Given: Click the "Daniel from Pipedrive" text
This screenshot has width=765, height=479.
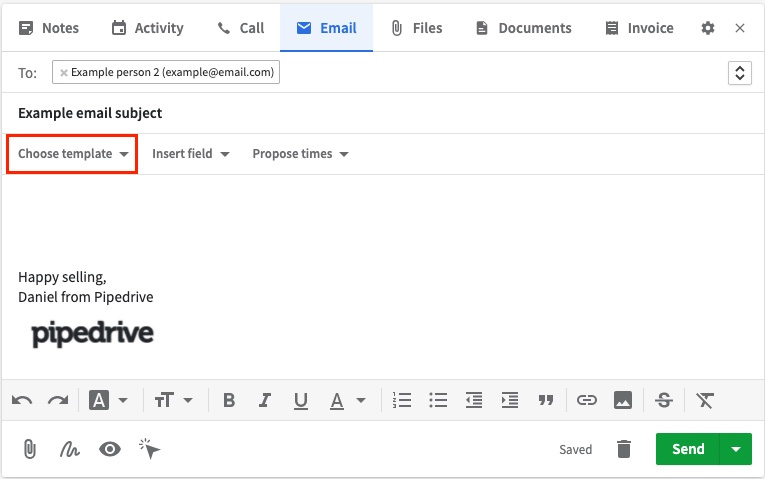Looking at the screenshot, I should click(86, 297).
